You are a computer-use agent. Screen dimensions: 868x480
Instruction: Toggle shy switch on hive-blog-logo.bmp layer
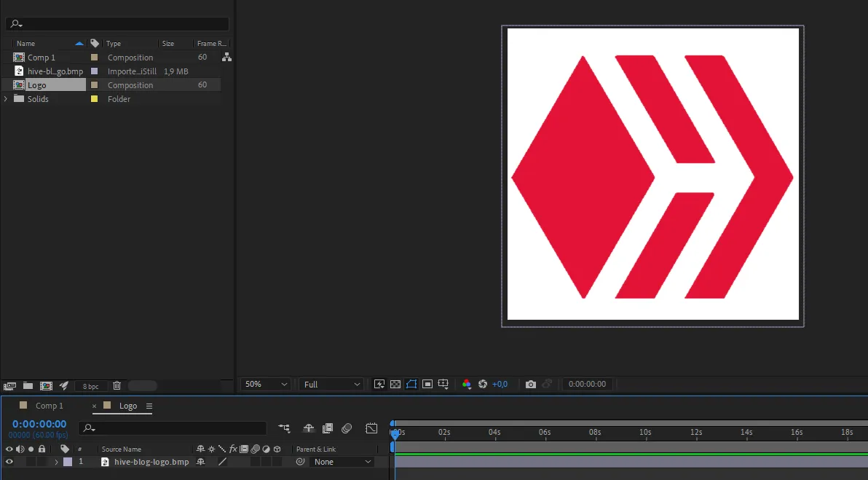[x=200, y=462]
